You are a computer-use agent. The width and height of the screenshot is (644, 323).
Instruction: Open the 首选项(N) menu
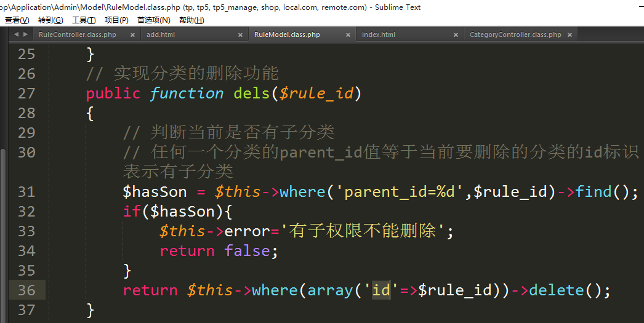click(153, 20)
